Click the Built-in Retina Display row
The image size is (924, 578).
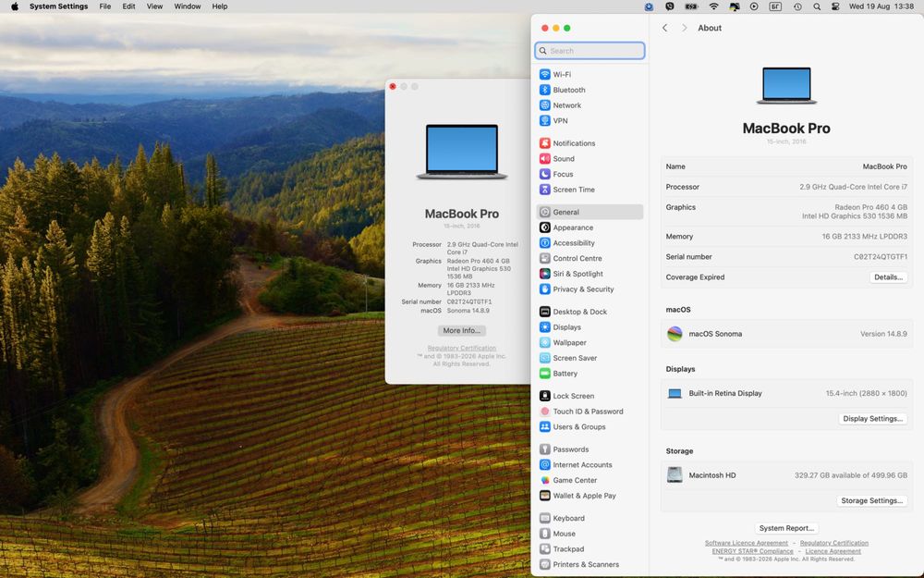(x=786, y=393)
